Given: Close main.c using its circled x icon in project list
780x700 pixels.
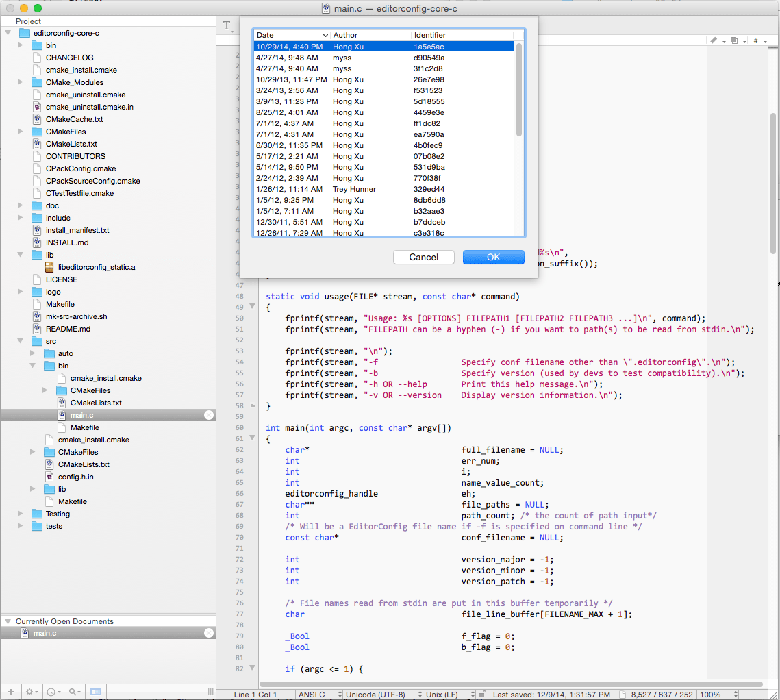Looking at the screenshot, I should click(x=209, y=415).
